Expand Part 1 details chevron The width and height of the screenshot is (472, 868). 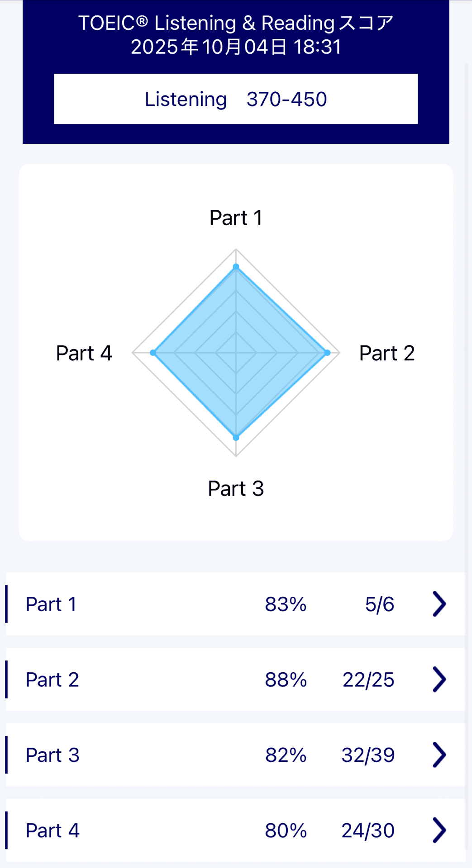tap(439, 604)
